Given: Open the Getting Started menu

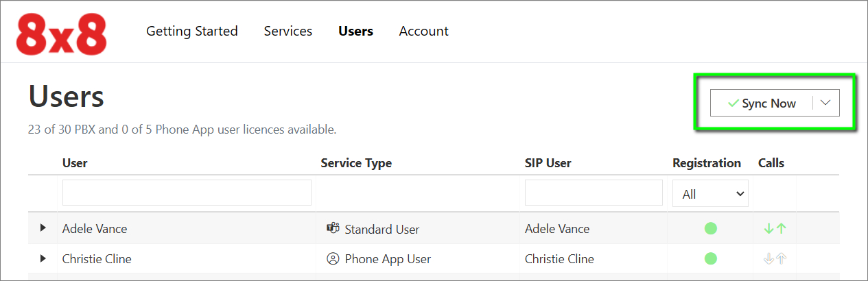Looking at the screenshot, I should [x=192, y=32].
